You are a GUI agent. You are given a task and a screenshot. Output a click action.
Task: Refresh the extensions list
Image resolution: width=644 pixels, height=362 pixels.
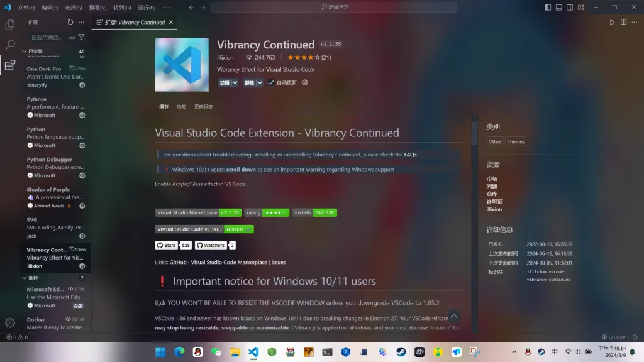click(70, 22)
